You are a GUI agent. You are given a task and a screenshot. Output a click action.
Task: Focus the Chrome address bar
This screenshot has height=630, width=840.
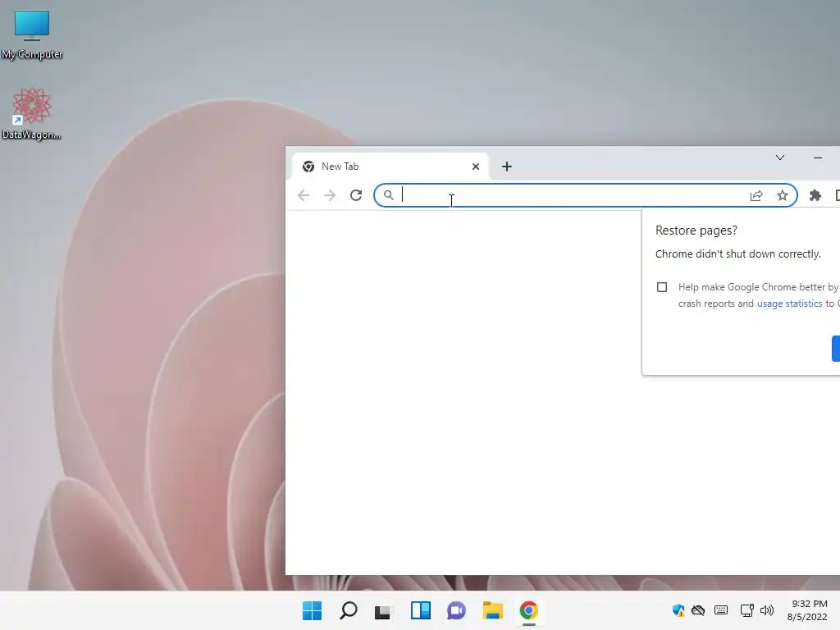coord(586,195)
